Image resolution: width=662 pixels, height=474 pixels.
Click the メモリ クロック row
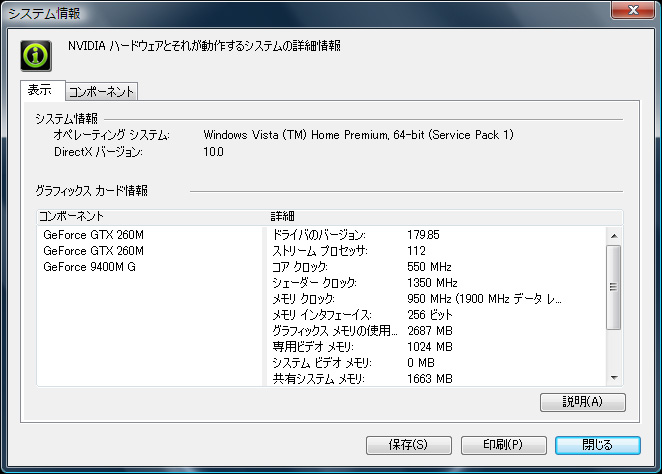click(x=437, y=299)
